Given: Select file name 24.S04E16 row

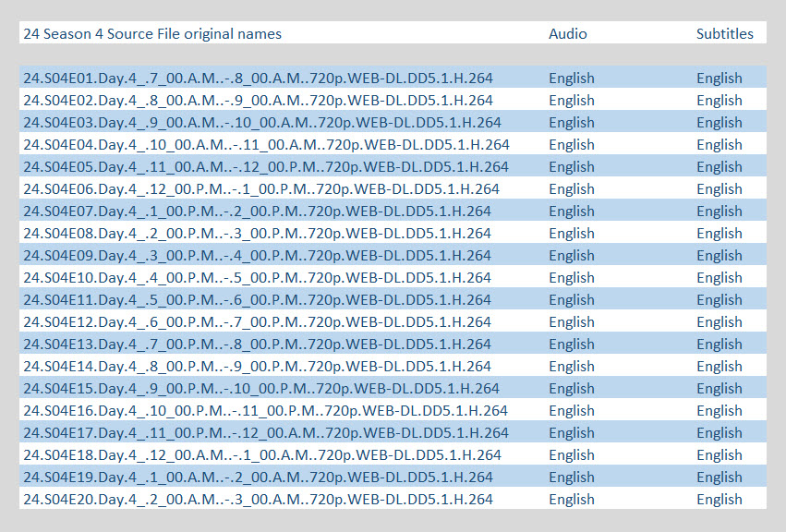Looking at the screenshot, I should [265, 411].
